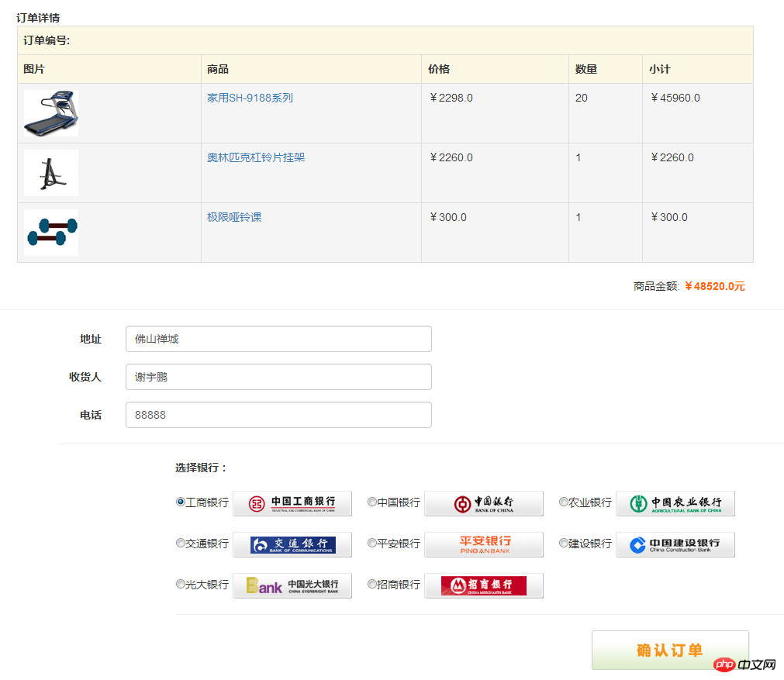Choose the 农业银行 radio option
The width and height of the screenshot is (784, 680).
pyautogui.click(x=564, y=502)
